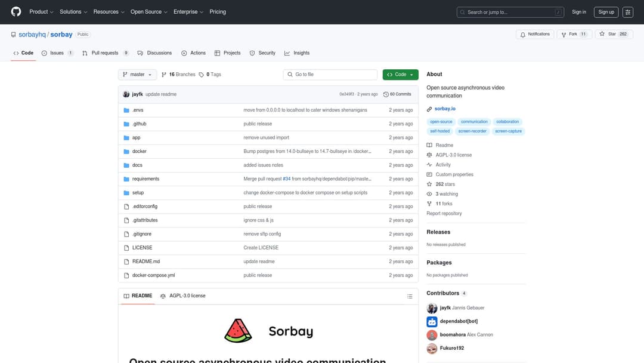Open the sorbayhq owner link
This screenshot has height=363, width=644.
[32, 35]
